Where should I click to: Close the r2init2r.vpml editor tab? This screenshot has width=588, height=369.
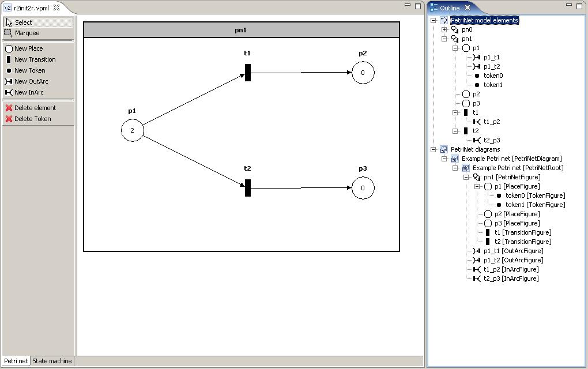(x=56, y=7)
